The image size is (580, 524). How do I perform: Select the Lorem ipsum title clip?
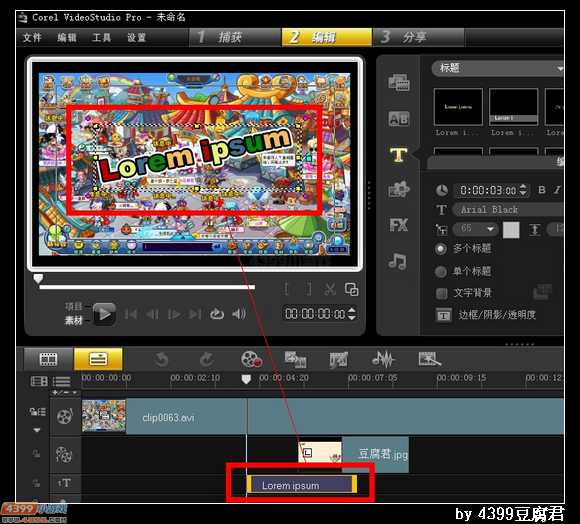click(x=301, y=484)
